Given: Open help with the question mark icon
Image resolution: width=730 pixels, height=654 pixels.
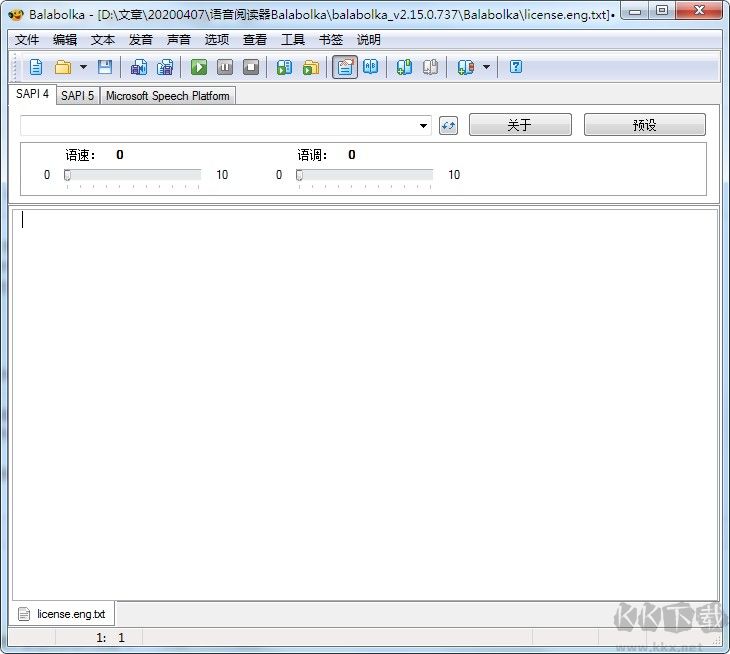Looking at the screenshot, I should 516,67.
